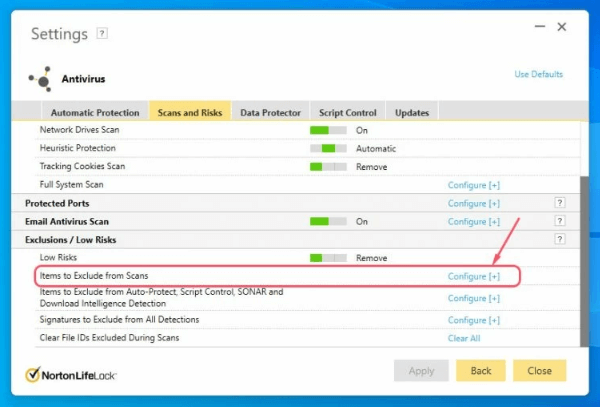Toggle Network Drives Scan switch

[327, 130]
